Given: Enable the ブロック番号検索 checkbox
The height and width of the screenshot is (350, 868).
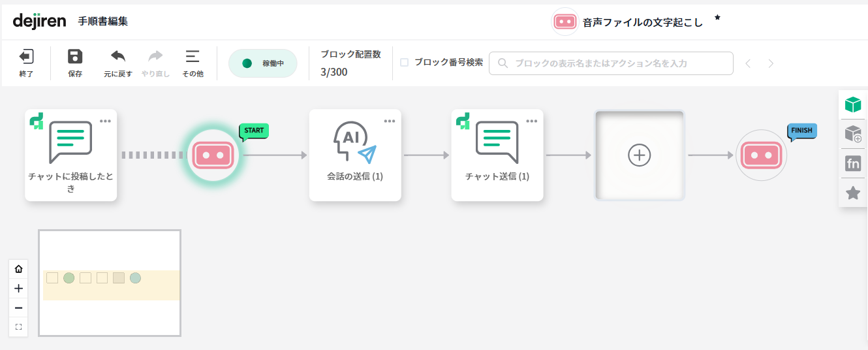Looking at the screenshot, I should (404, 63).
